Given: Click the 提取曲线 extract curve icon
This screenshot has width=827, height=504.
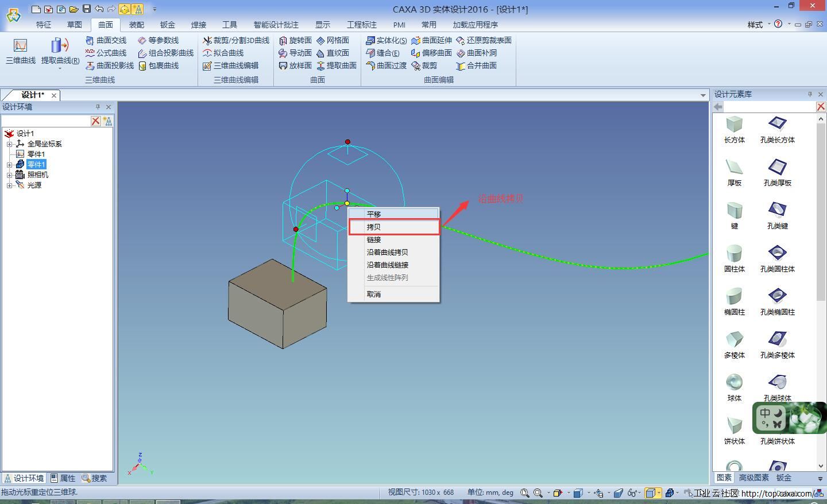Looking at the screenshot, I should 59,46.
